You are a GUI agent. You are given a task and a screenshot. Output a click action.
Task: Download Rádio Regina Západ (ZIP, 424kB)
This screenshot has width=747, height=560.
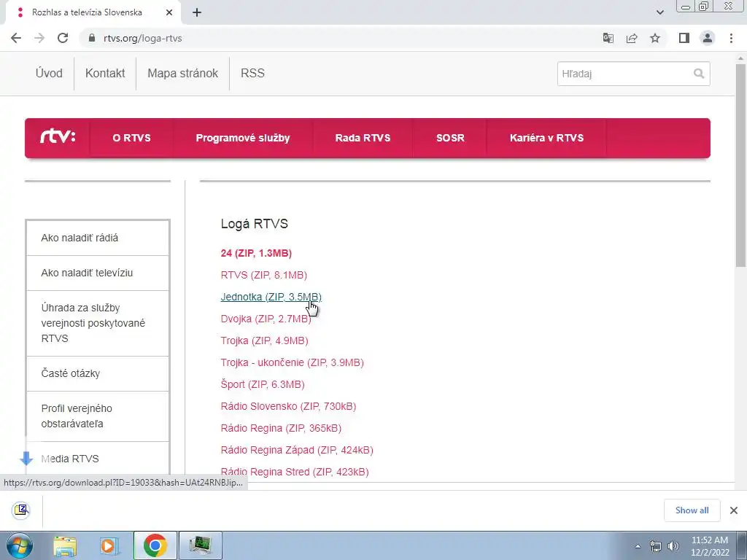[297, 450]
